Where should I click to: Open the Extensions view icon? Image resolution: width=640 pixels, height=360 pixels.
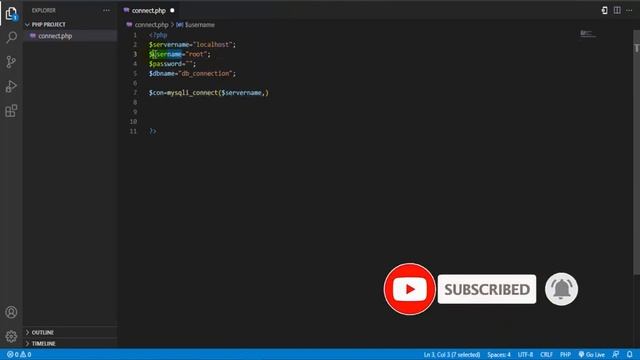coord(11,111)
